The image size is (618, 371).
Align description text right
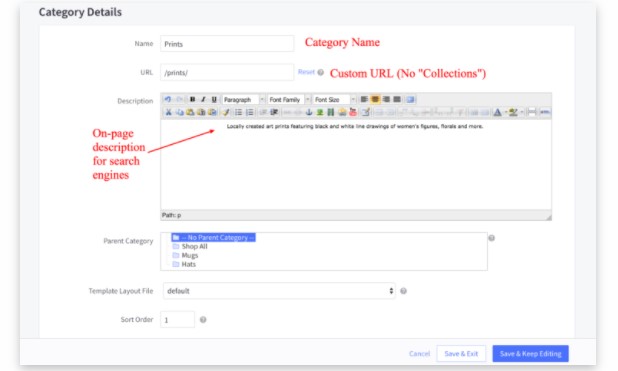(386, 99)
